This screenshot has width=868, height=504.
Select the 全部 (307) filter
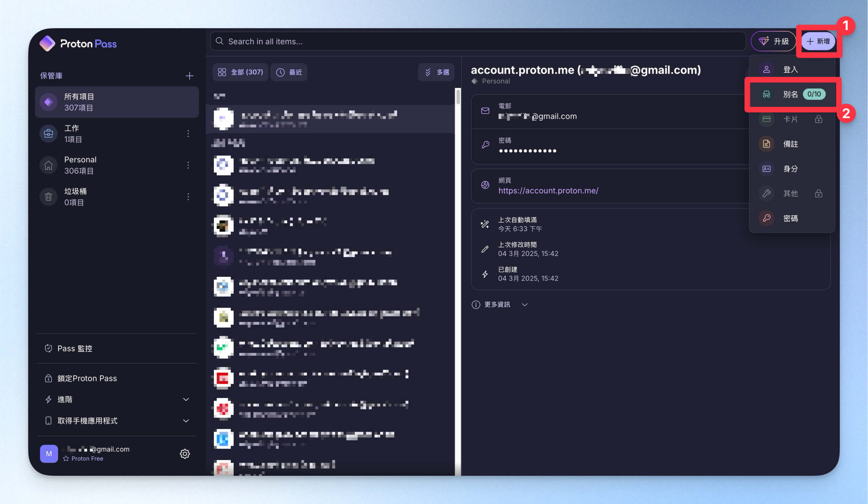point(240,72)
